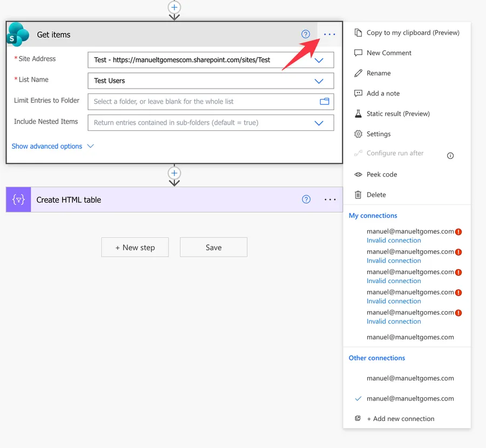
Task: Click the error badge on the fifth invalid connection
Action: pos(458,313)
